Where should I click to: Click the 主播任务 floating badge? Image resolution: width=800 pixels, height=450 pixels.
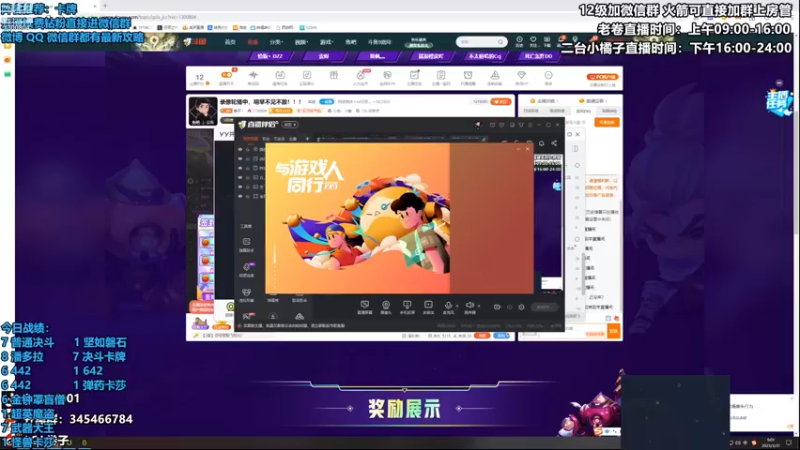(778, 101)
